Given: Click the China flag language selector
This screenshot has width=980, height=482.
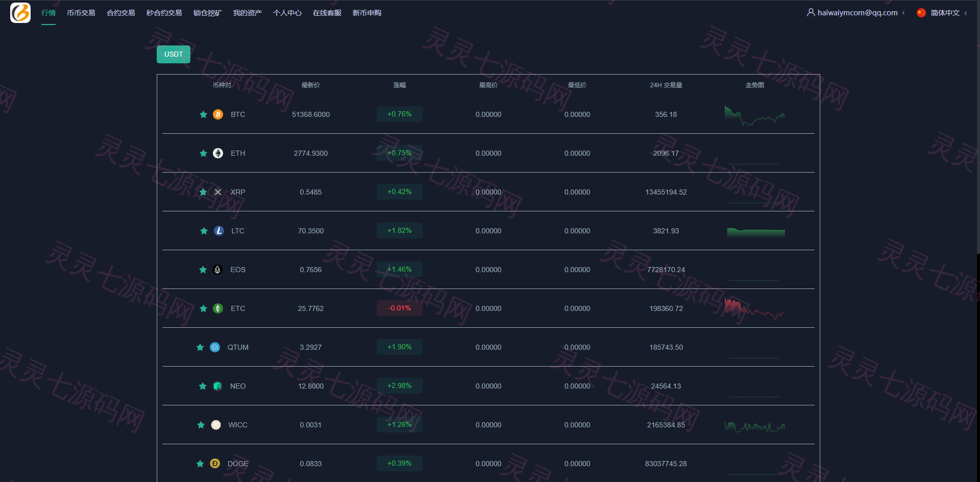Looking at the screenshot, I should click(921, 13).
